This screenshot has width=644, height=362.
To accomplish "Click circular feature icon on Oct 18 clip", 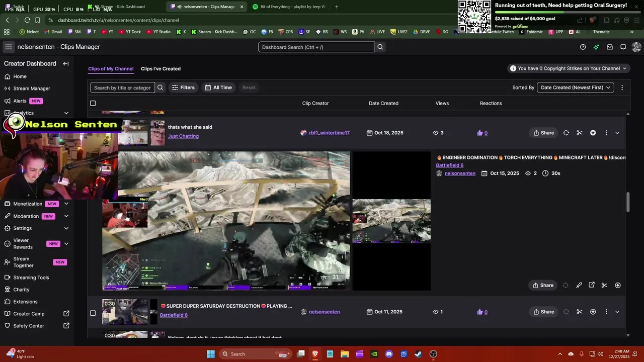I will point(566,133).
